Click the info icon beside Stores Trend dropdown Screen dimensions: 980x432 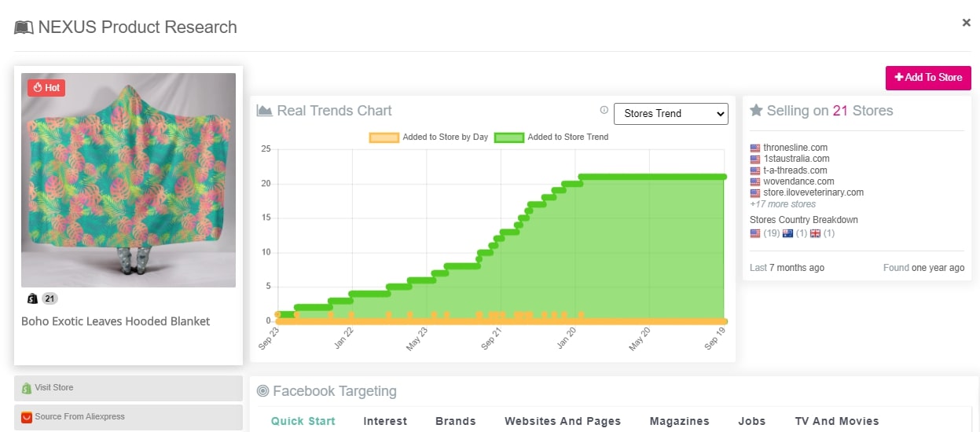tap(604, 111)
